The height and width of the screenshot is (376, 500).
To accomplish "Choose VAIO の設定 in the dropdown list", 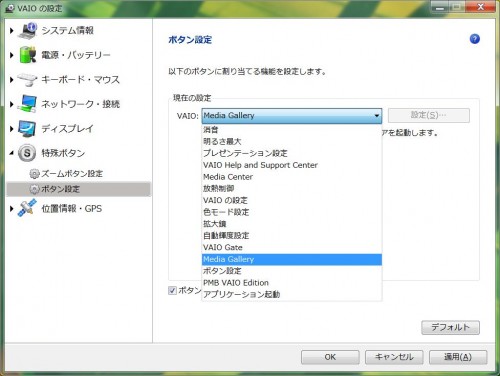I will (292, 200).
